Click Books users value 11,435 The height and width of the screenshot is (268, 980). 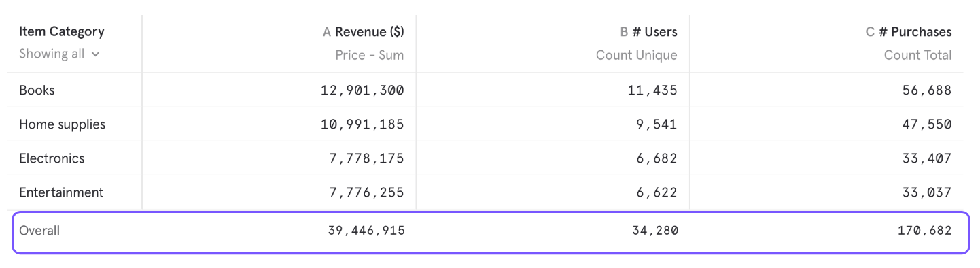pos(652,90)
